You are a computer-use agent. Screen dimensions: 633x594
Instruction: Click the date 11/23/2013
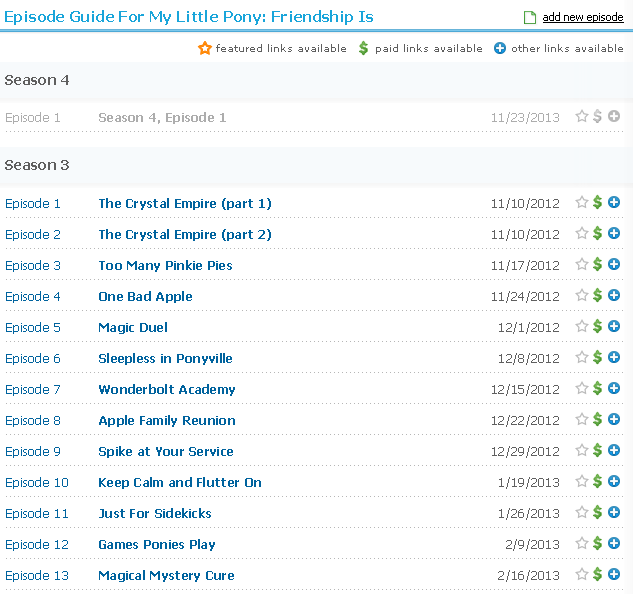(x=525, y=118)
